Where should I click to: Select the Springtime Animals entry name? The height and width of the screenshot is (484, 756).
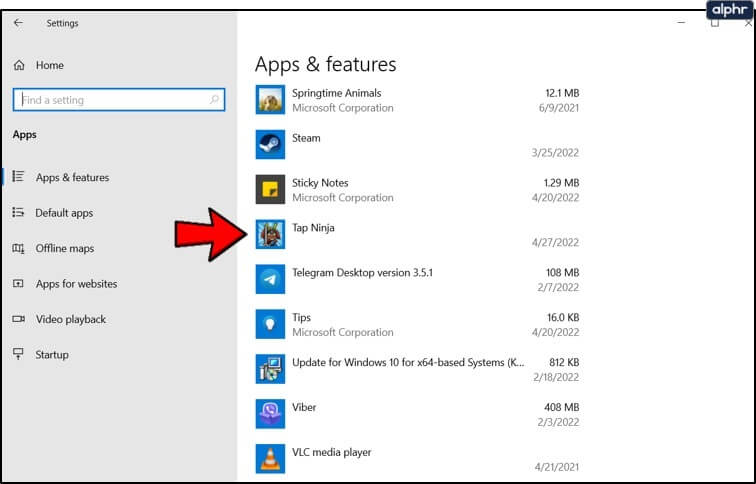coord(337,93)
